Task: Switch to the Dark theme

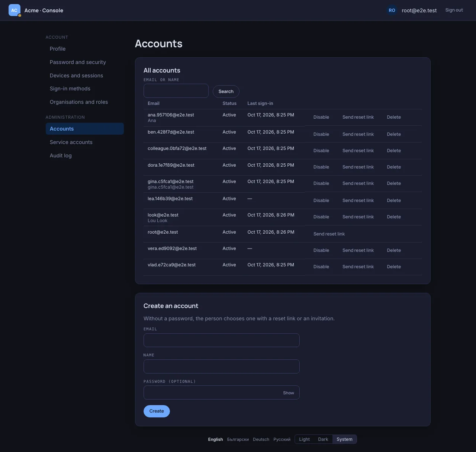Action: 323,439
